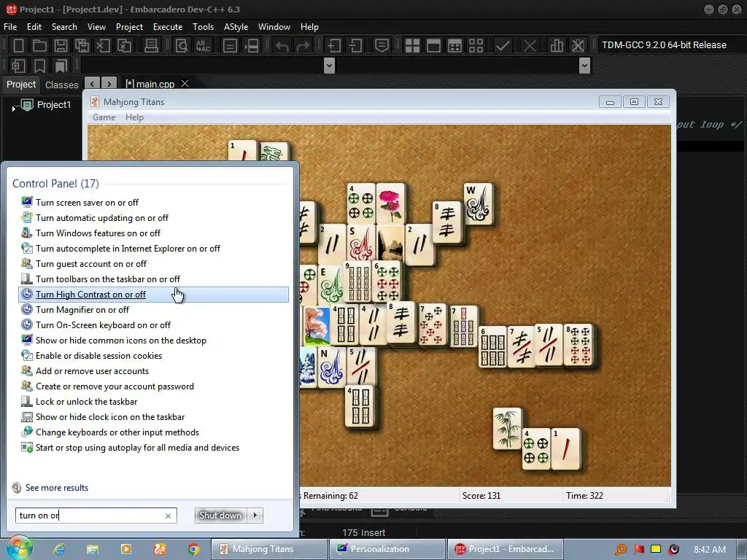Screen dimensions: 747x560
Task: Close the main.cpp editor tab
Action: [x=185, y=83]
